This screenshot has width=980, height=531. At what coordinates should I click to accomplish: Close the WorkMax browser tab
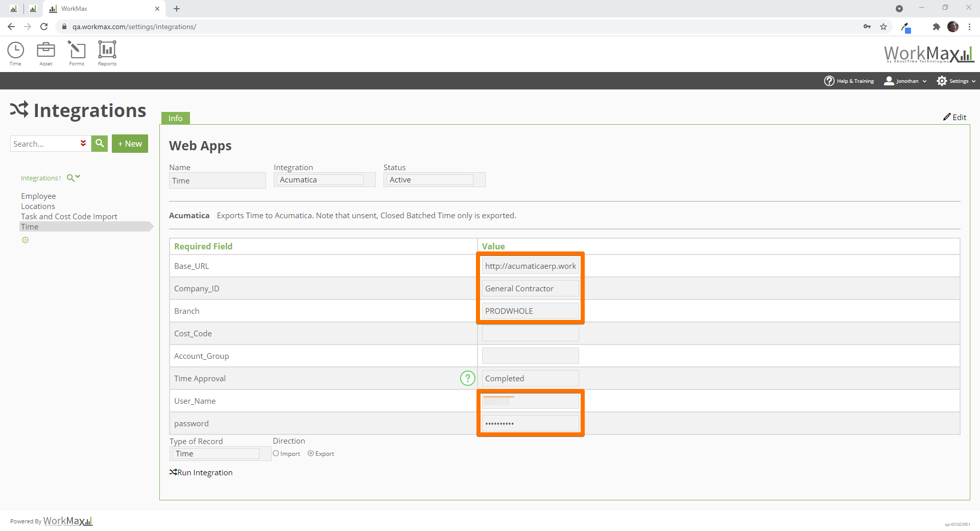[x=157, y=9]
